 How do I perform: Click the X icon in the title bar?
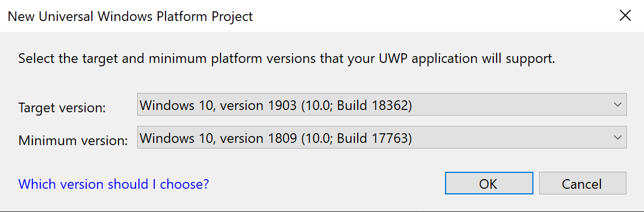(x=625, y=16)
